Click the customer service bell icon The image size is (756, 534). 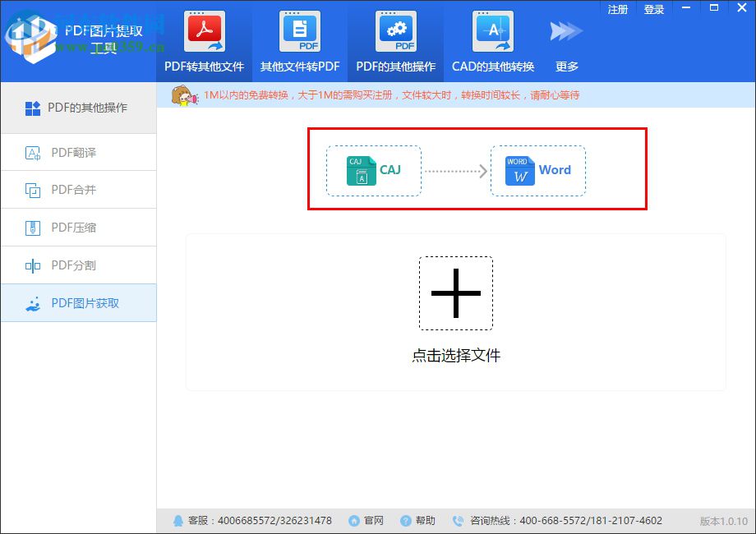pyautogui.click(x=178, y=520)
